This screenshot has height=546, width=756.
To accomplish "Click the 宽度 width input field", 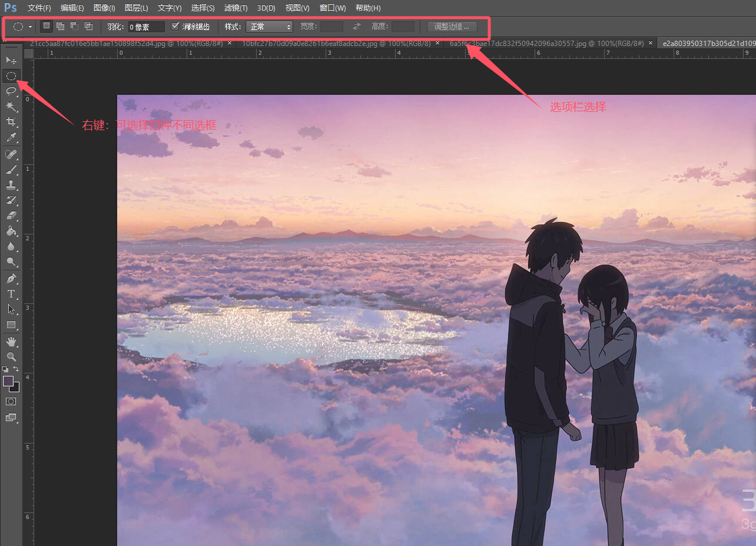I will [x=331, y=27].
